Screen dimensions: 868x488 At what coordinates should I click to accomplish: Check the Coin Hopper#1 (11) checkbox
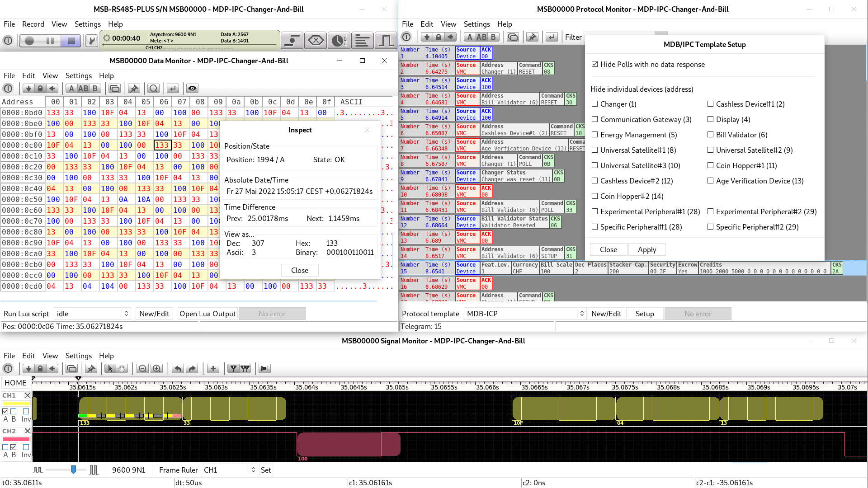[x=710, y=165]
